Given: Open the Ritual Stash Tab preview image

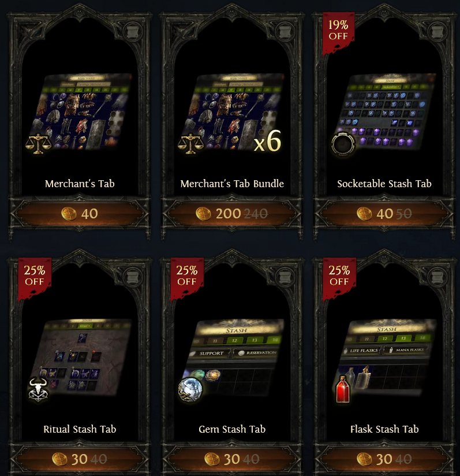Looking at the screenshot, I should pyautogui.click(x=80, y=359).
